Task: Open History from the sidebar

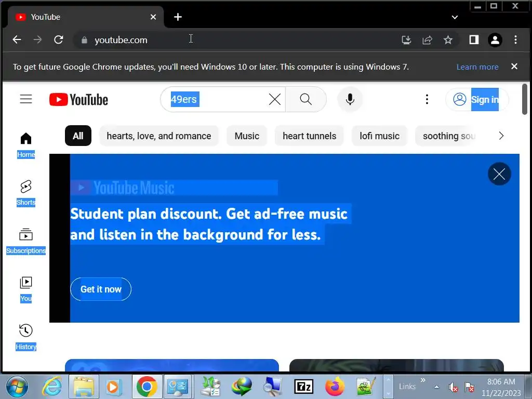Action: coord(26,338)
